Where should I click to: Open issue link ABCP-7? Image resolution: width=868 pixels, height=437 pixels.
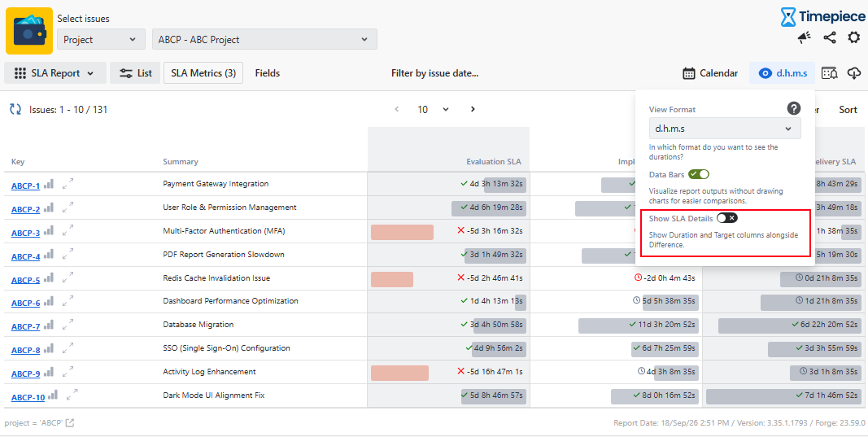[25, 327]
